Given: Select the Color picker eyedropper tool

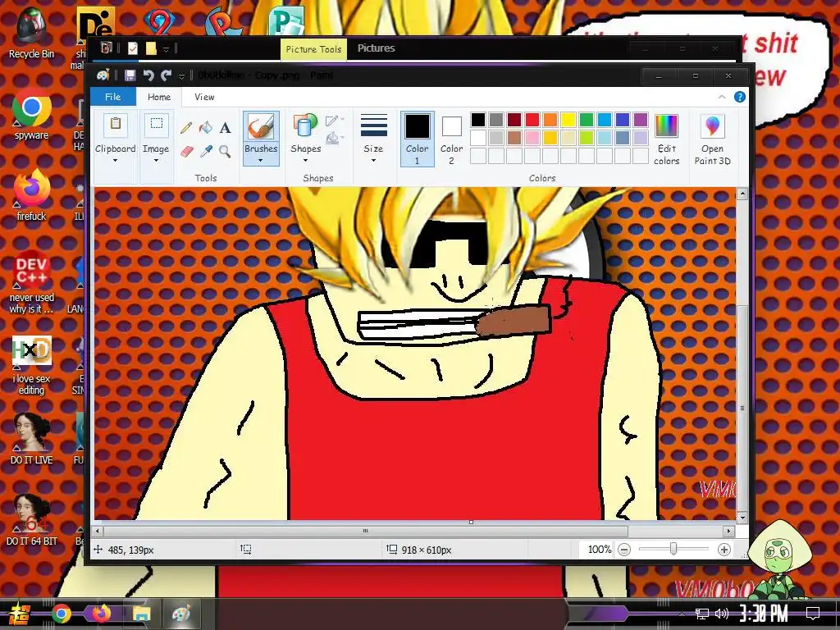Looking at the screenshot, I should click(206, 152).
